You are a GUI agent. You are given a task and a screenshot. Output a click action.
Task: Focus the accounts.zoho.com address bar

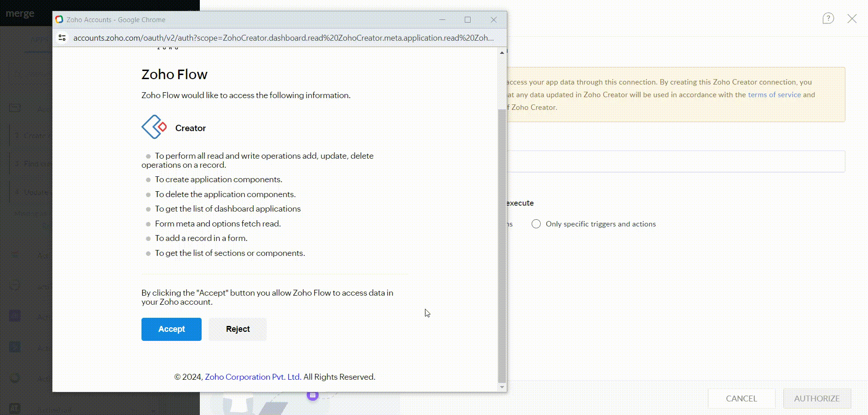(x=283, y=38)
